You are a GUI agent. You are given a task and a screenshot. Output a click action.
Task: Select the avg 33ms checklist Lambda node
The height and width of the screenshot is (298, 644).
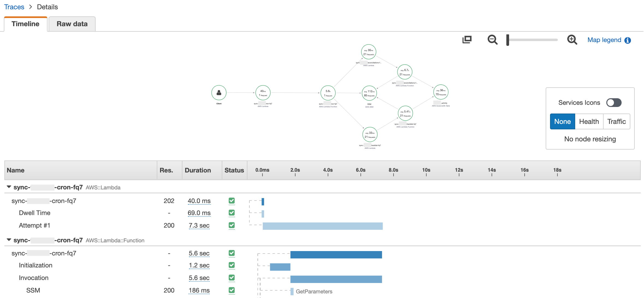click(x=370, y=135)
